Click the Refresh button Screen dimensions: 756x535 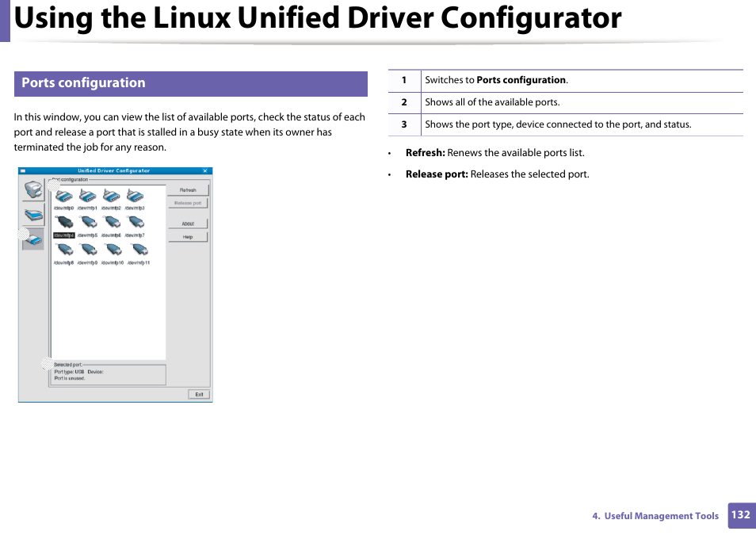(188, 190)
